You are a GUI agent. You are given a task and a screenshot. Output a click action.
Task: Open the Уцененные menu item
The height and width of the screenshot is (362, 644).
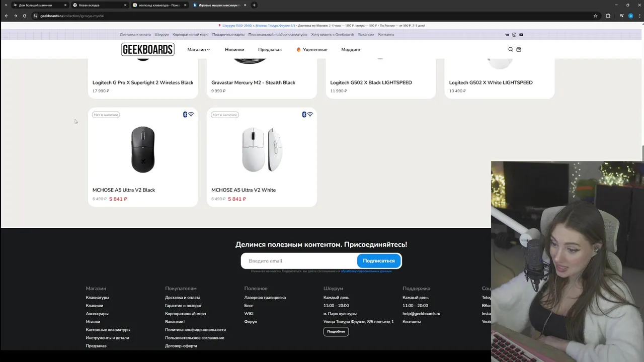coord(311,50)
